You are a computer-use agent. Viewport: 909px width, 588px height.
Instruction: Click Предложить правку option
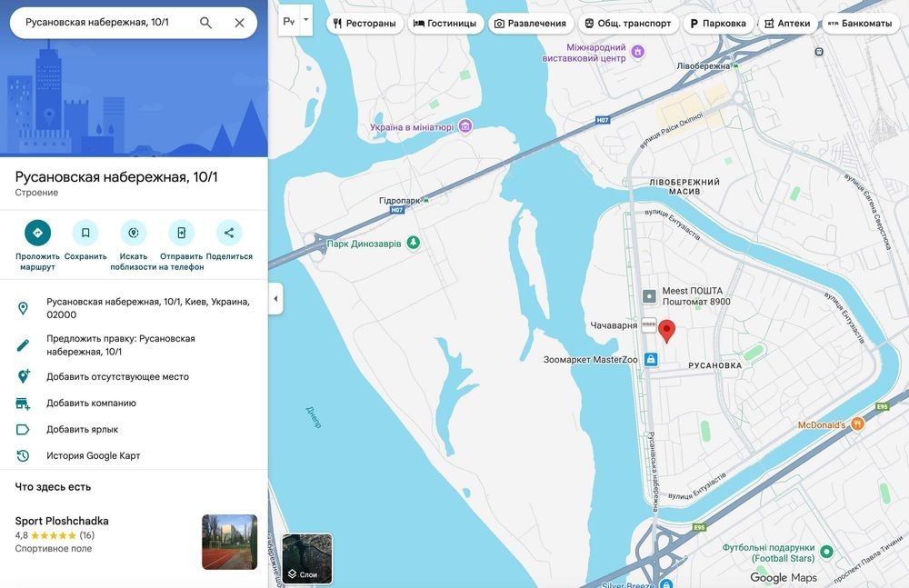[120, 344]
